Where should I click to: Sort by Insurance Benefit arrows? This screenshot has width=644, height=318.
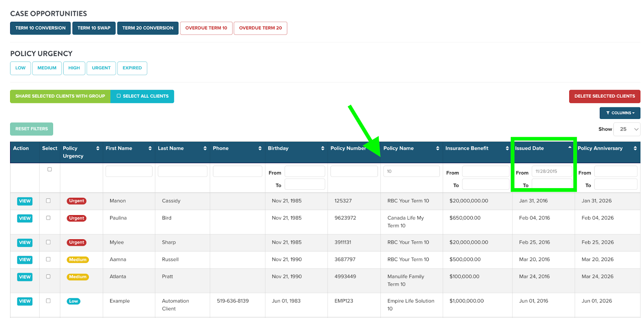(x=507, y=148)
